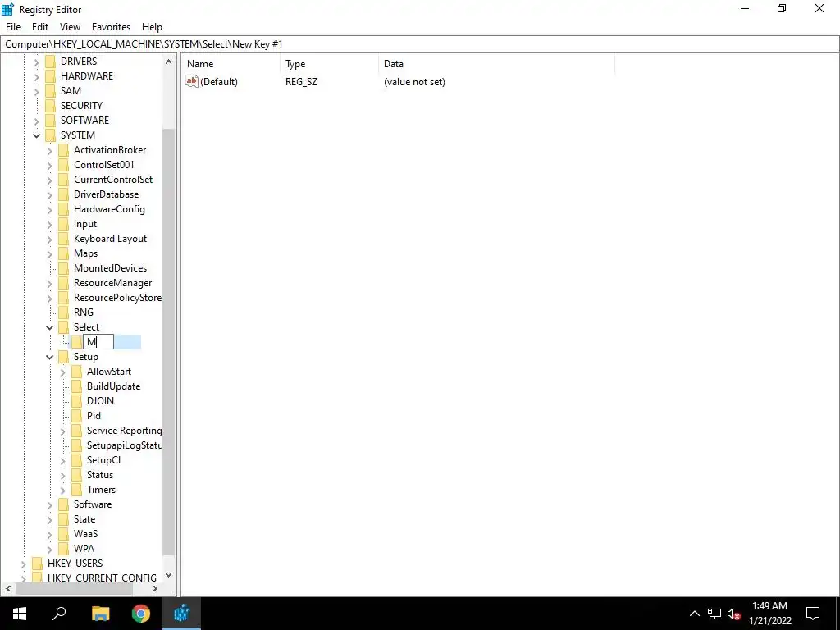Select the WPA key
This screenshot has height=630, width=840.
84,549
